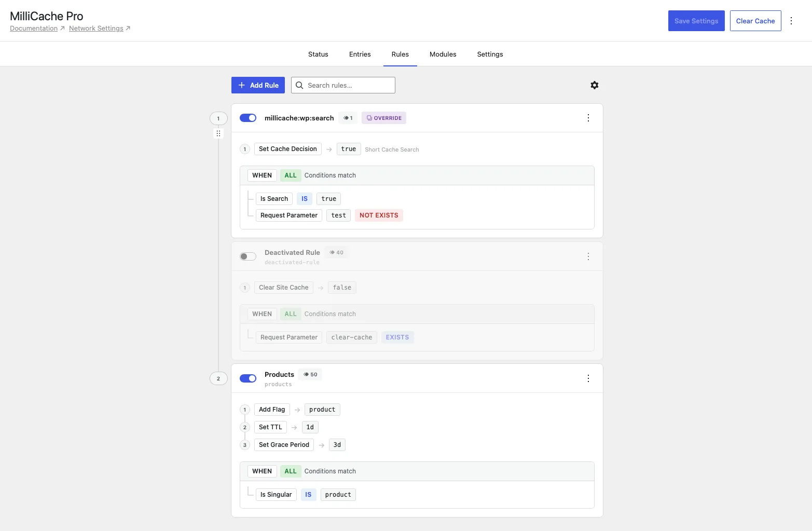This screenshot has height=531, width=812.
Task: Click the EXISTS operator badge
Action: click(x=397, y=337)
